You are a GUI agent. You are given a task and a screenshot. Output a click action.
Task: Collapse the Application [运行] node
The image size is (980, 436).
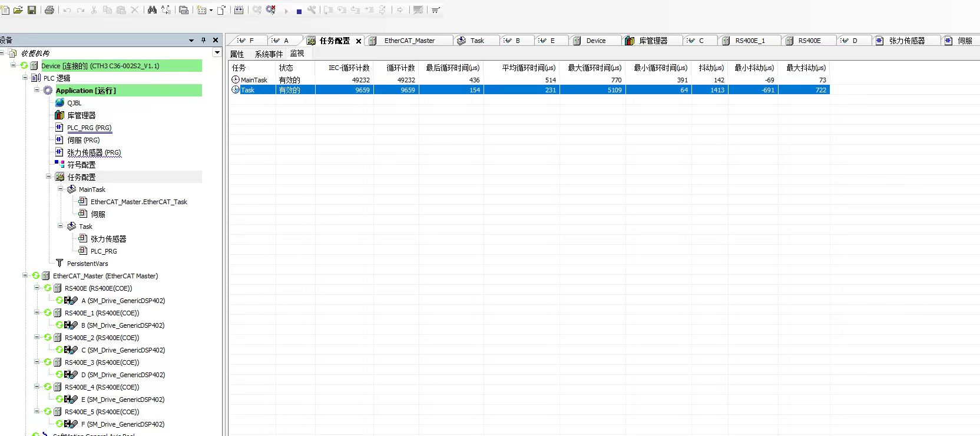tap(37, 90)
